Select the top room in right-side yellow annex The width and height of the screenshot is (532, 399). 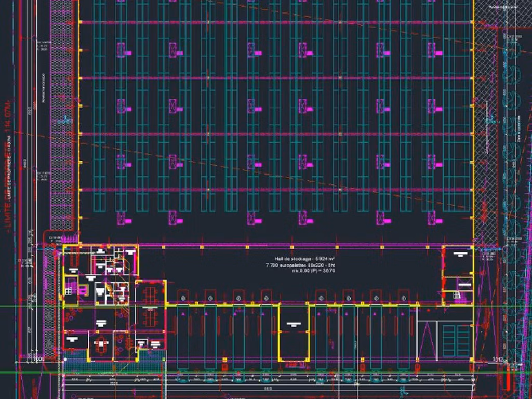[x=459, y=261]
